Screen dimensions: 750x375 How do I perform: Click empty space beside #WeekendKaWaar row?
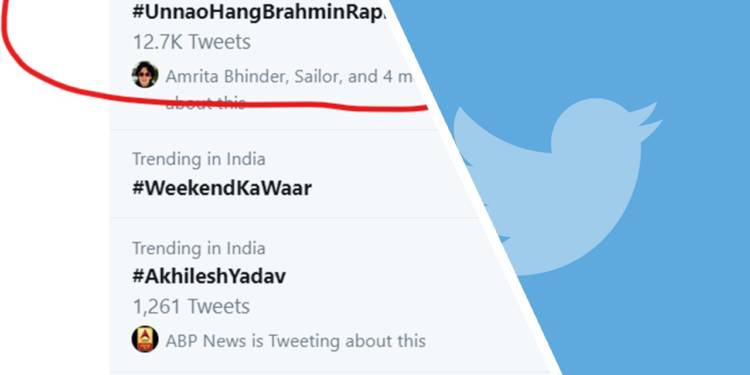point(383,188)
